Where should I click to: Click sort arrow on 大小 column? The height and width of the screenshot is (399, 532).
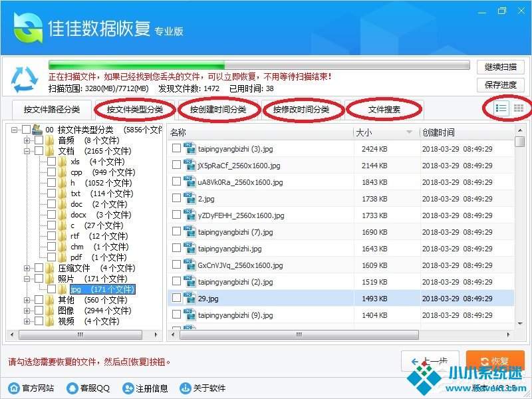[x=409, y=132]
